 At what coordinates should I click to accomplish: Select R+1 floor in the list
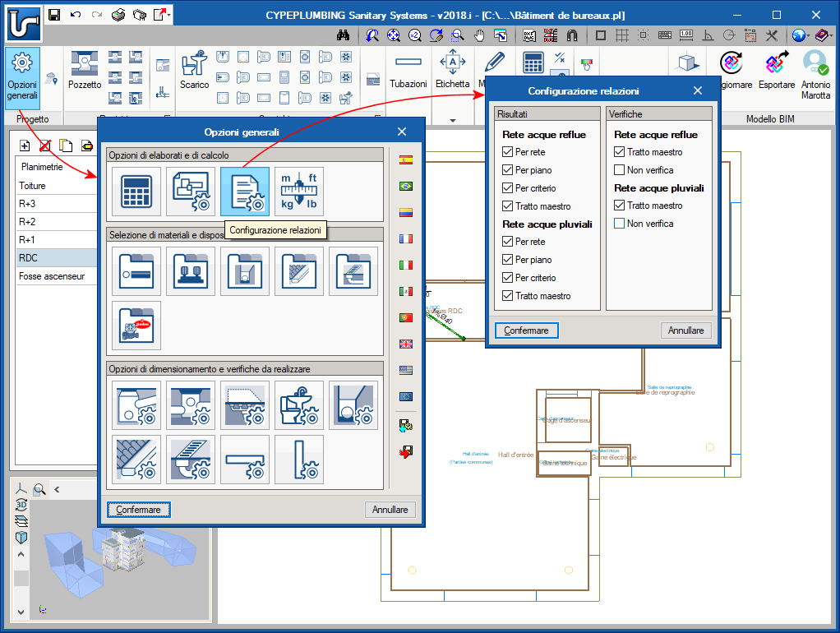(56, 239)
